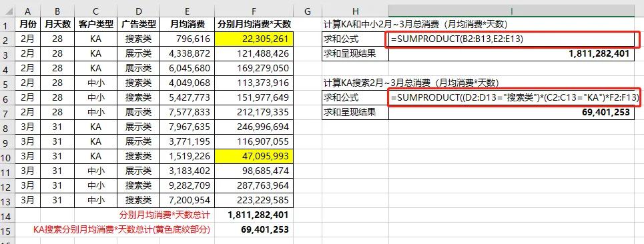Click the 分别月均消费*天数 header cell
This screenshot has width=644, height=244.
pyautogui.click(x=254, y=25)
